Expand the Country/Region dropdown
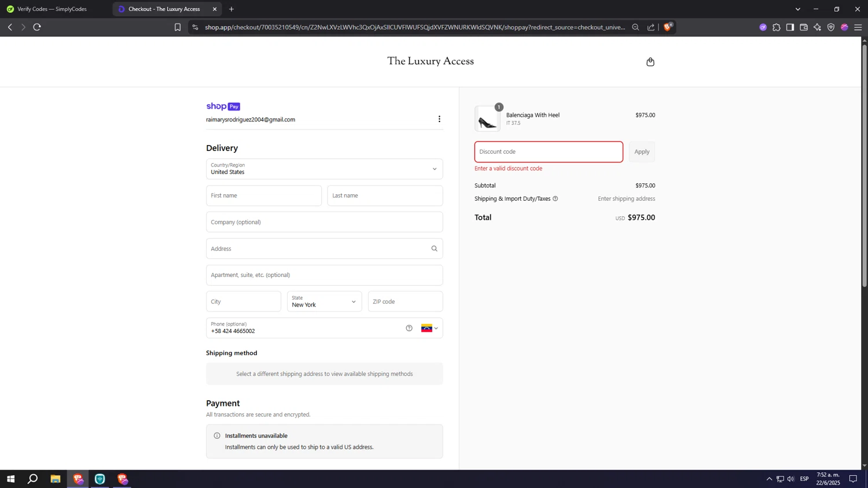Viewport: 868px width, 488px height. point(325,169)
